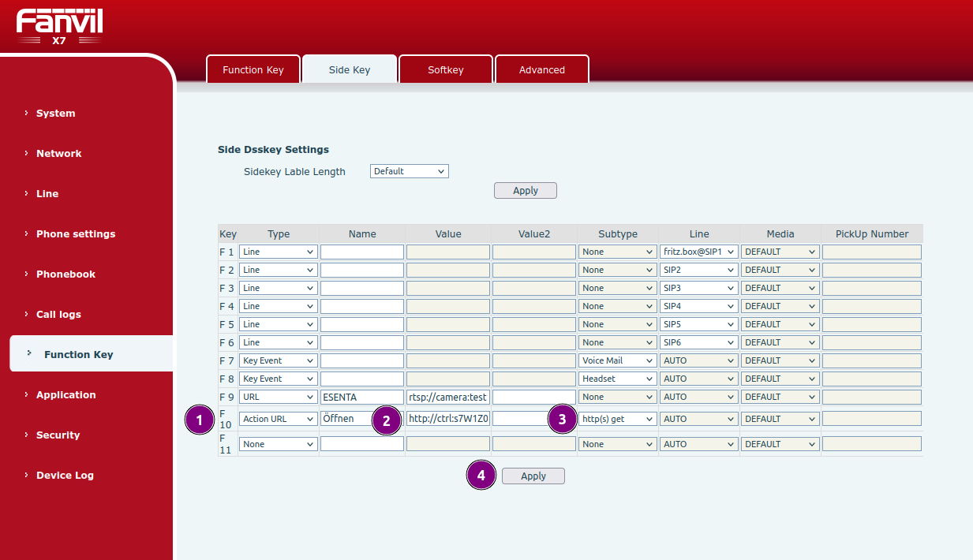The image size is (973, 560).
Task: Click the Fanvil X7 logo
Action: tap(59, 28)
